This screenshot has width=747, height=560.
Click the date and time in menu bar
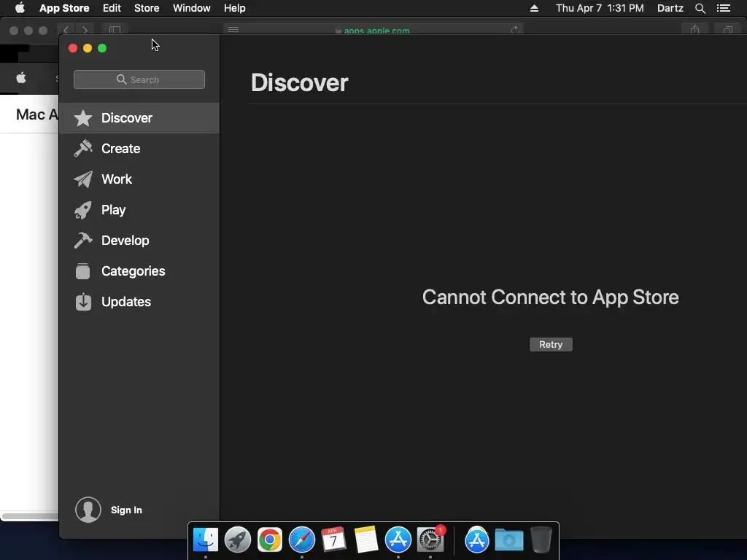pyautogui.click(x=600, y=8)
